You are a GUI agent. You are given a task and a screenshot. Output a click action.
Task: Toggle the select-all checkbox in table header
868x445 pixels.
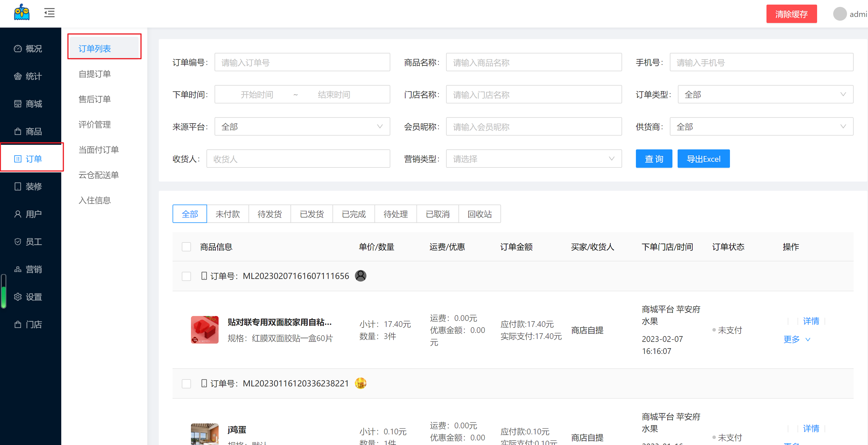(x=186, y=247)
